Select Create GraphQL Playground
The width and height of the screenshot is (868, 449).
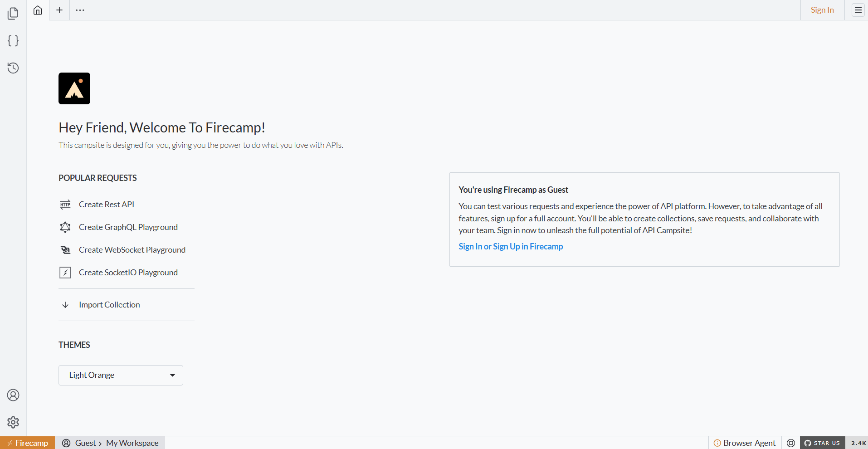(128, 227)
